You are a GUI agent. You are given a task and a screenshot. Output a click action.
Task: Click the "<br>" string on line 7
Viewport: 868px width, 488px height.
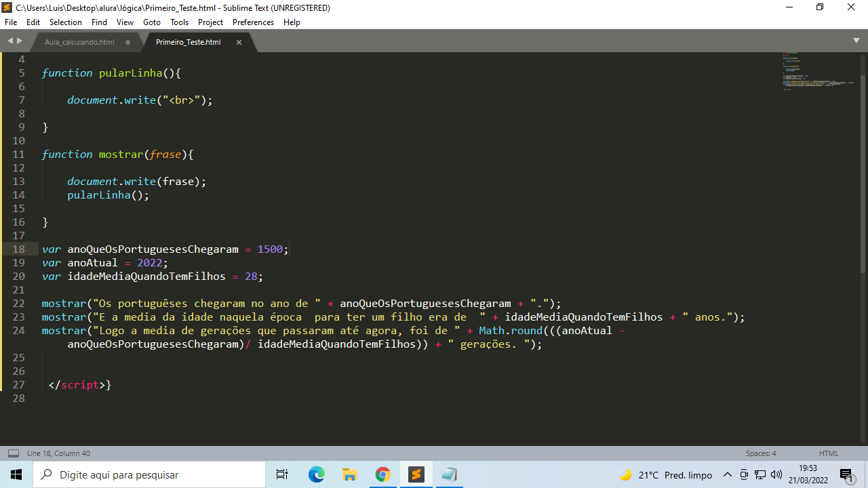pos(182,100)
